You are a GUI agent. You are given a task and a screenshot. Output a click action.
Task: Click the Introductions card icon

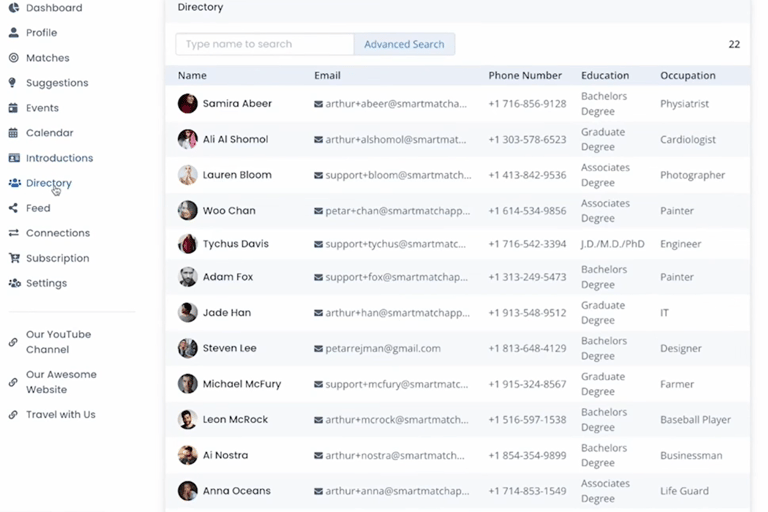14,158
